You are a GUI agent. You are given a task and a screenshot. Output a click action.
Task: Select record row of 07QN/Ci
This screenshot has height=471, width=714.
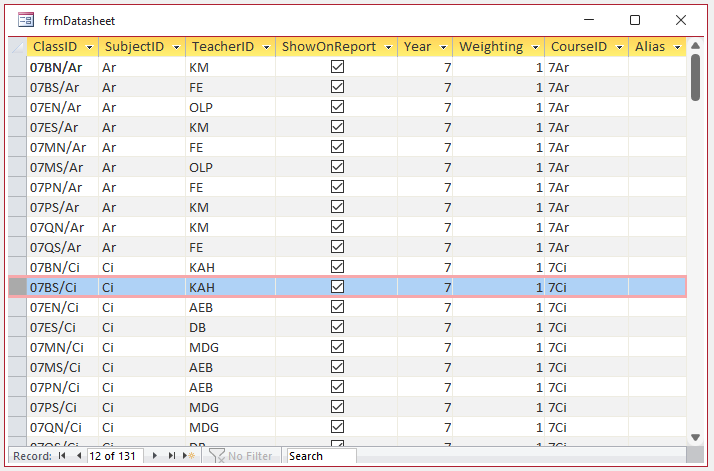17,427
